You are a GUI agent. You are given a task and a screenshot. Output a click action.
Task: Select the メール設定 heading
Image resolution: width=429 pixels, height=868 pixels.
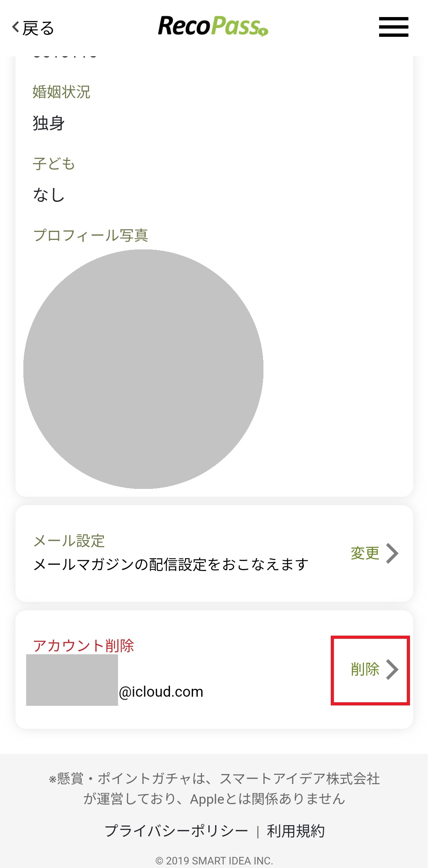pos(69,541)
